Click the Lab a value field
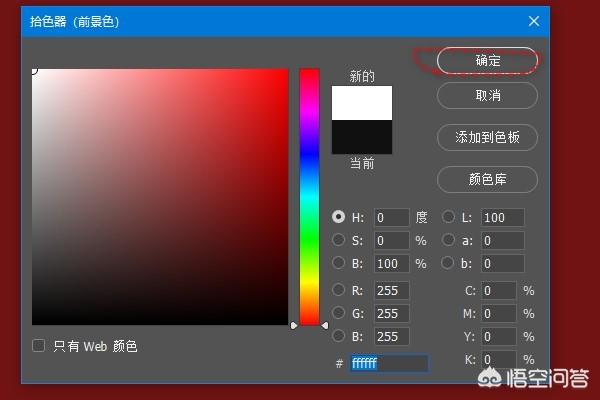The width and height of the screenshot is (600, 400). tap(502, 240)
